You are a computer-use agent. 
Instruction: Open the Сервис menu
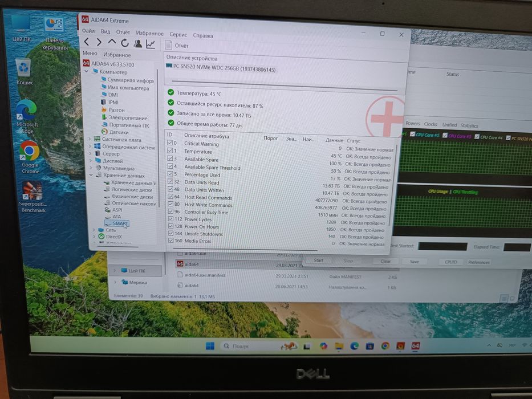(178, 34)
